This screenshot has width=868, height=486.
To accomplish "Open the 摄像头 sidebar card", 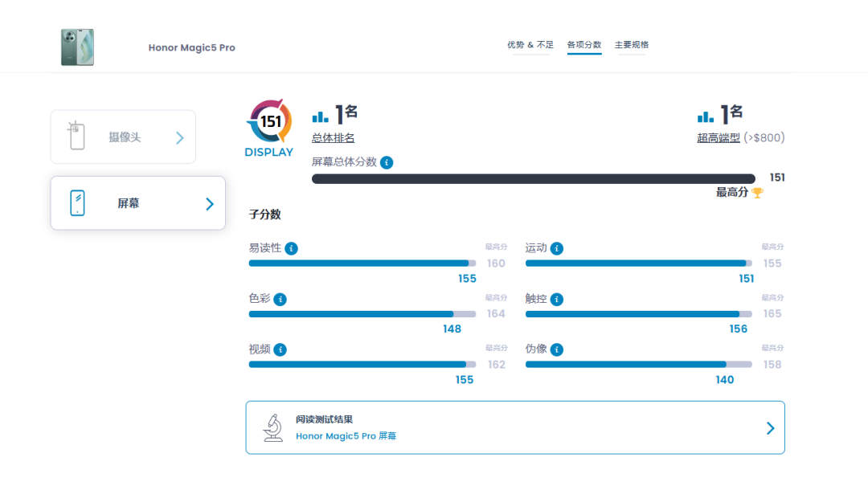I will 123,137.
